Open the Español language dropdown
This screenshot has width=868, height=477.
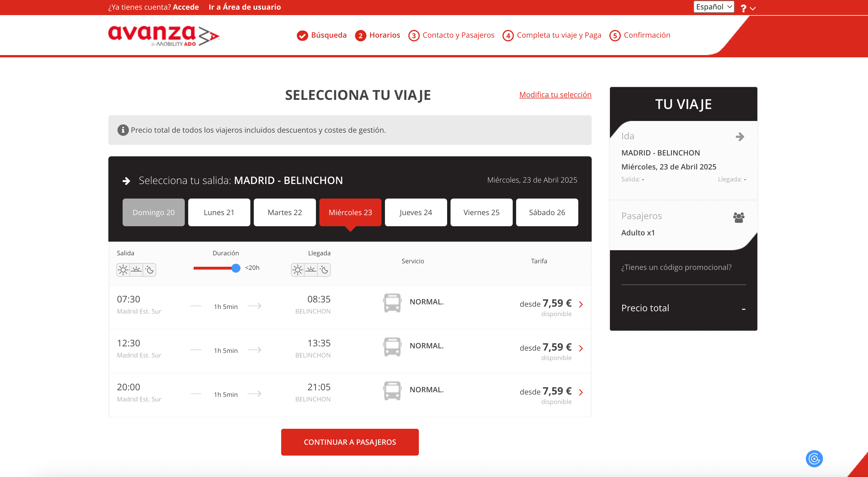pyautogui.click(x=713, y=7)
